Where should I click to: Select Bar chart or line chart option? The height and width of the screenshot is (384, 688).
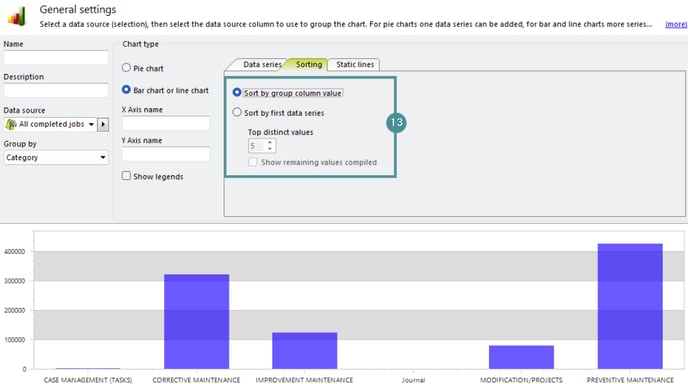pos(126,90)
